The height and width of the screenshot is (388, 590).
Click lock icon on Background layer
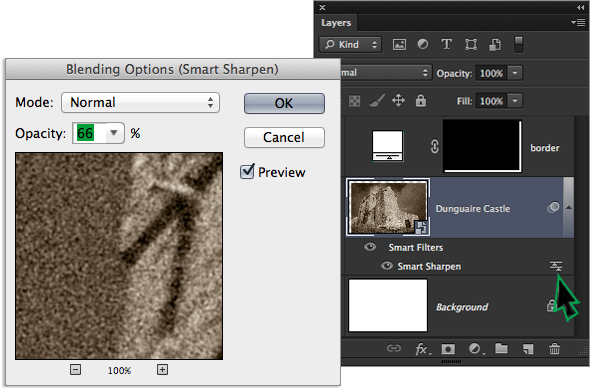coord(551,305)
